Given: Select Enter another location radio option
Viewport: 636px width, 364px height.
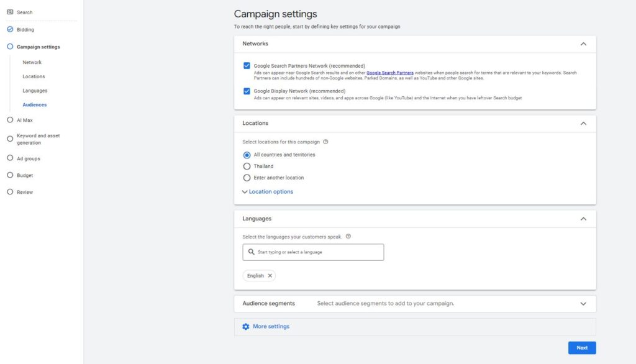Looking at the screenshot, I should pyautogui.click(x=247, y=178).
